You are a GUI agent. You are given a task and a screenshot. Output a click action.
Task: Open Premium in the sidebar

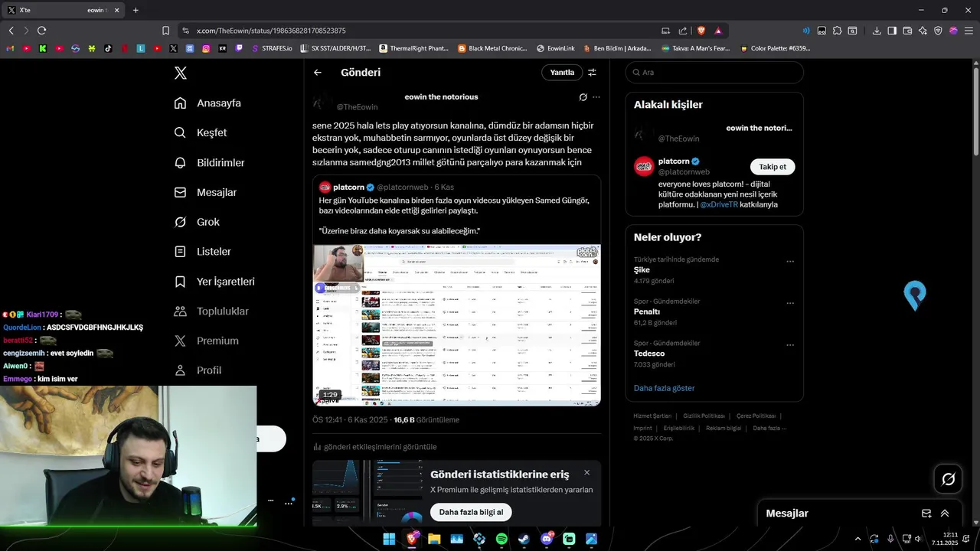[x=206, y=341]
